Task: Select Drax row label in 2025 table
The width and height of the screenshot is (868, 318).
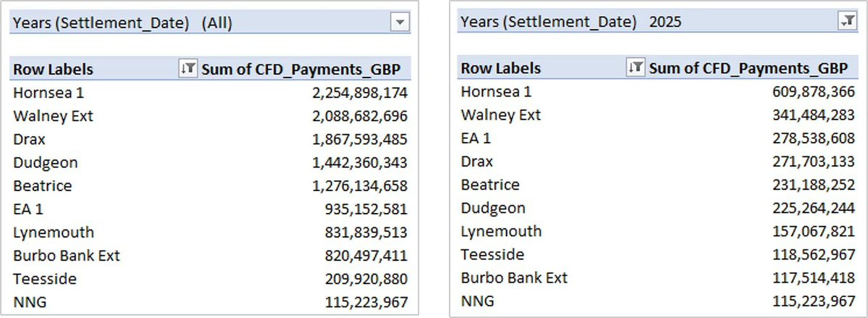Action: click(476, 162)
